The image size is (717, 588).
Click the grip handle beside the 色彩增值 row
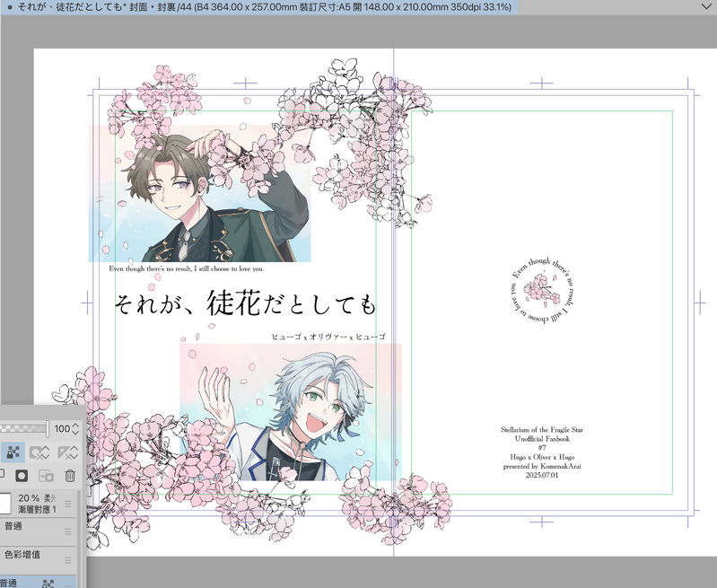68,560
